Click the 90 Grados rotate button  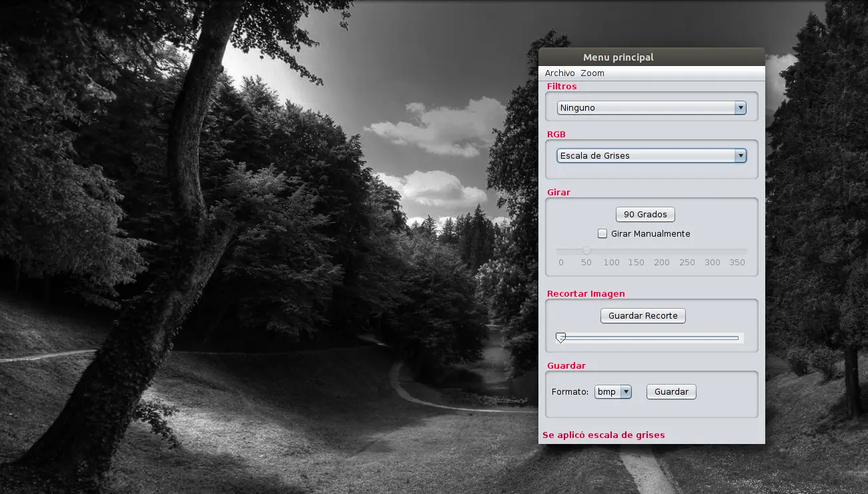pos(645,215)
